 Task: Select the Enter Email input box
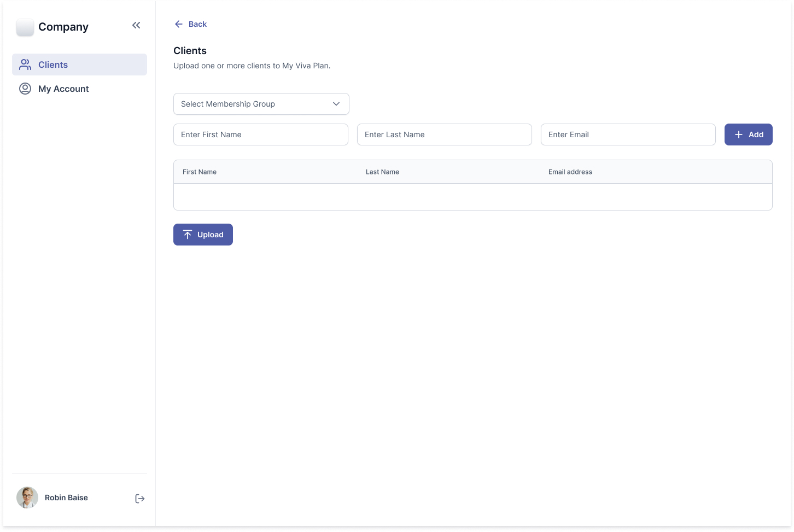628,135
